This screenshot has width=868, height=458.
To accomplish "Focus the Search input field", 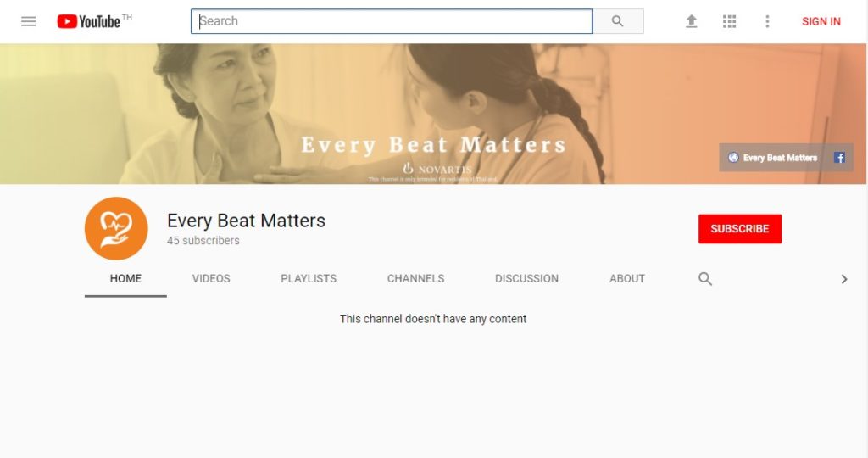I will tap(392, 21).
